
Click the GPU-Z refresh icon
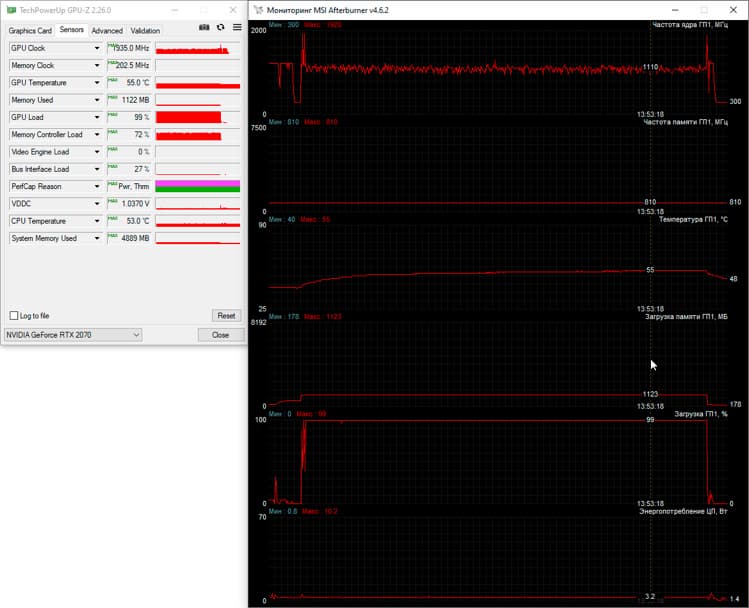[x=220, y=27]
